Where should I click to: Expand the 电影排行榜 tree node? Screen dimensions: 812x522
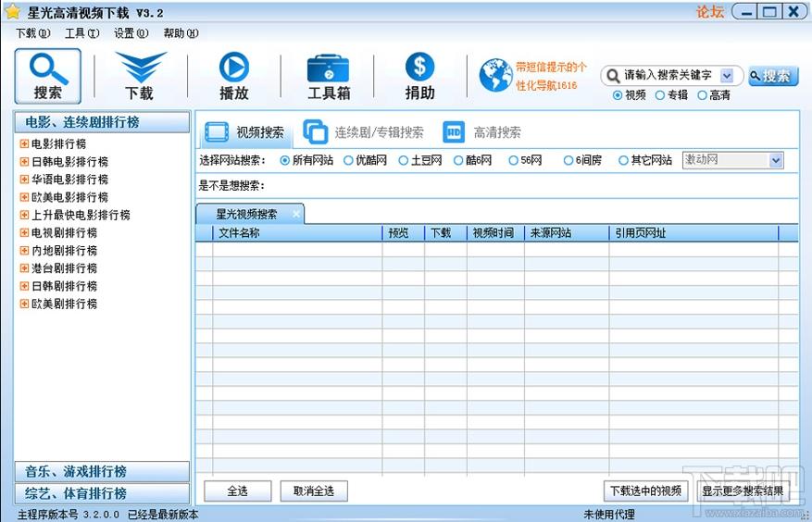tap(24, 143)
